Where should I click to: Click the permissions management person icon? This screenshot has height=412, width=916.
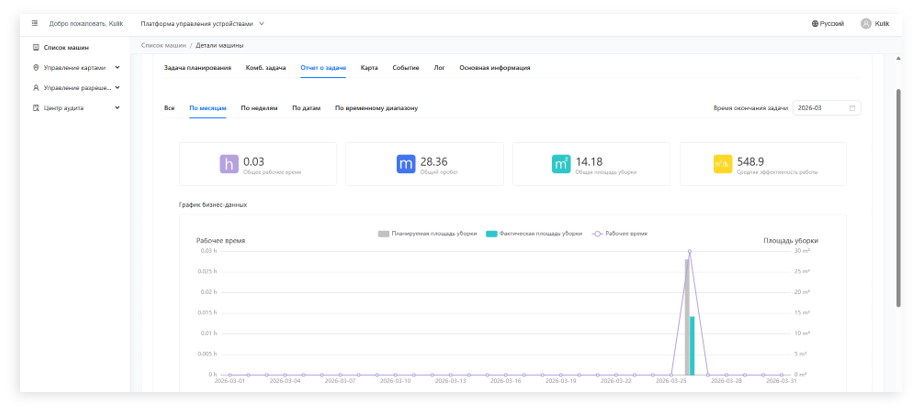(x=36, y=88)
